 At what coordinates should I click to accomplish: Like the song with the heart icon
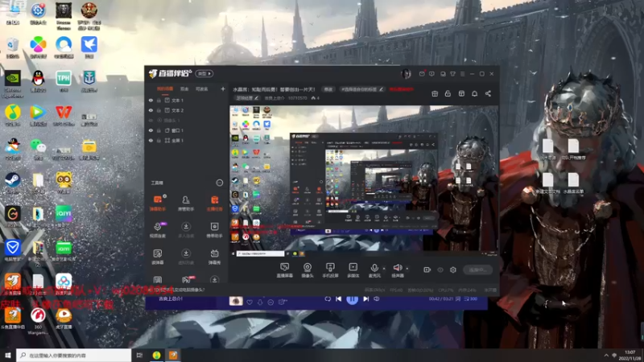(250, 302)
